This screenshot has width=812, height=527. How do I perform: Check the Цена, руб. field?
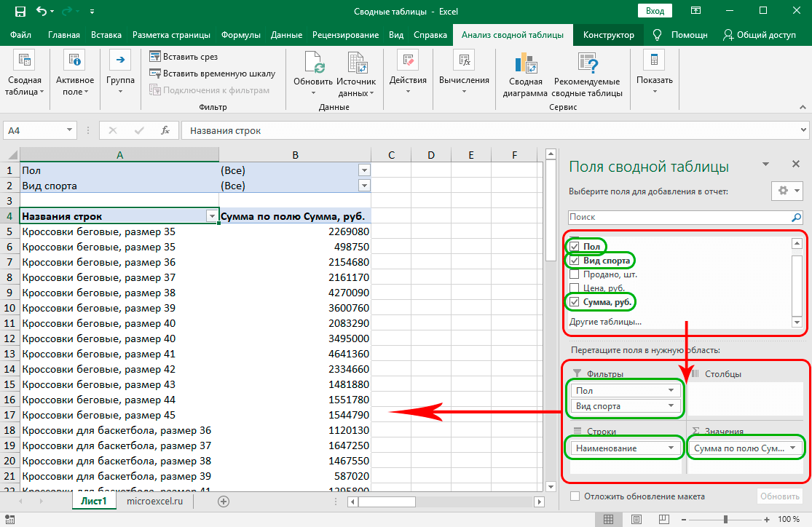(575, 288)
